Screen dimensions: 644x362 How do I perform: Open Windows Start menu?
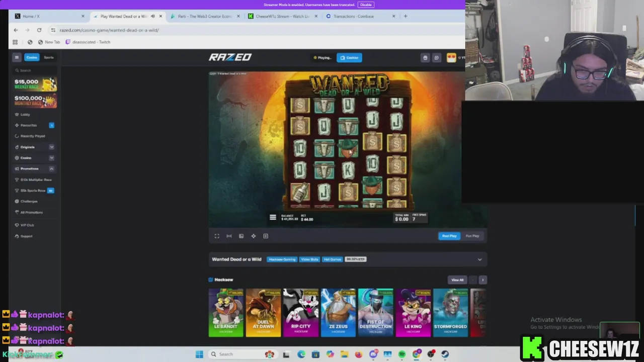tap(199, 354)
